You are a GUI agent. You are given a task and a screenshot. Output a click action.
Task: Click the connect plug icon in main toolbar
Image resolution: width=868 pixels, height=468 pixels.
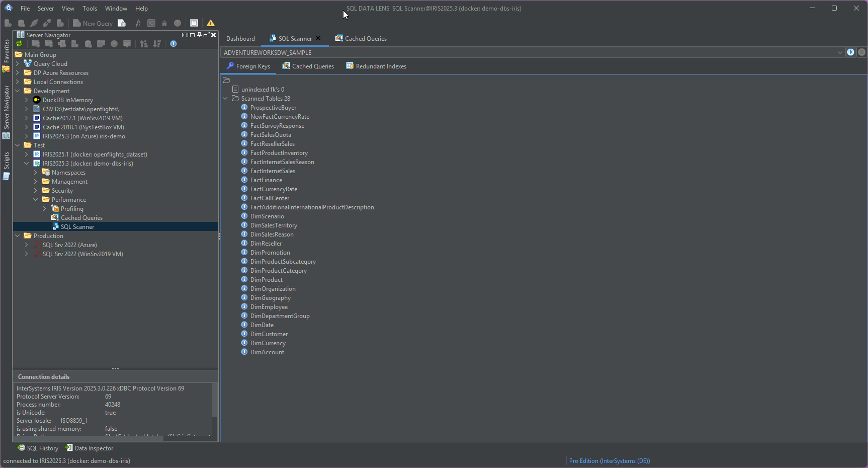[x=34, y=23]
